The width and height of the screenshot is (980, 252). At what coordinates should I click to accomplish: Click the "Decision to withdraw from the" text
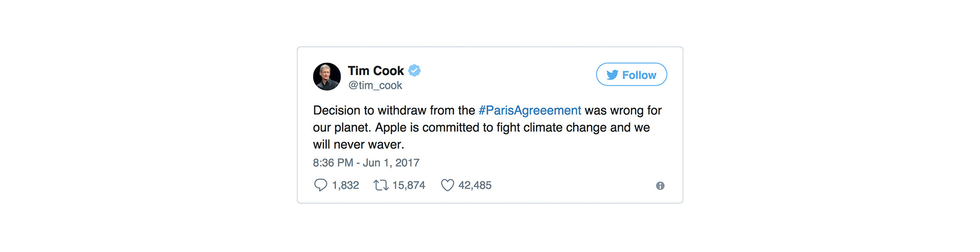click(394, 111)
